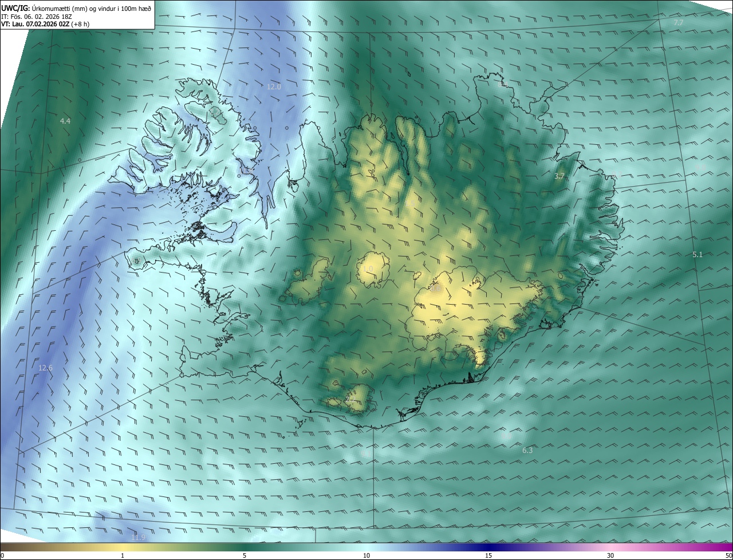Screen dimensions: 733x560
Task: Click the map value label "5.1"
Action: click(697, 254)
